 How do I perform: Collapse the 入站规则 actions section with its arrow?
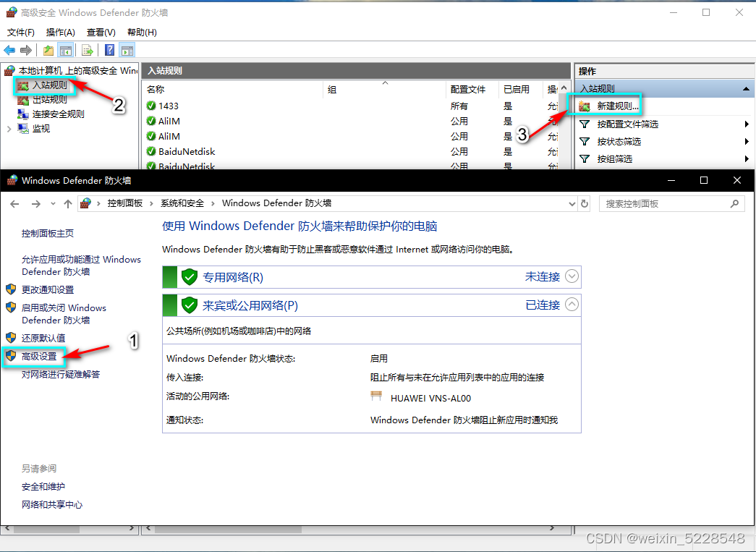click(x=746, y=89)
